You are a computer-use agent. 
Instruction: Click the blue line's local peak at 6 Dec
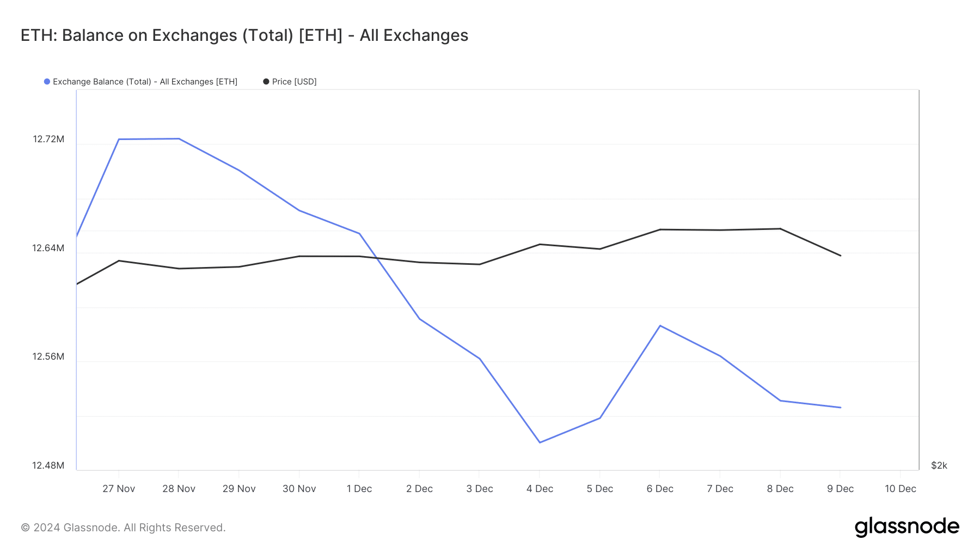pos(660,326)
